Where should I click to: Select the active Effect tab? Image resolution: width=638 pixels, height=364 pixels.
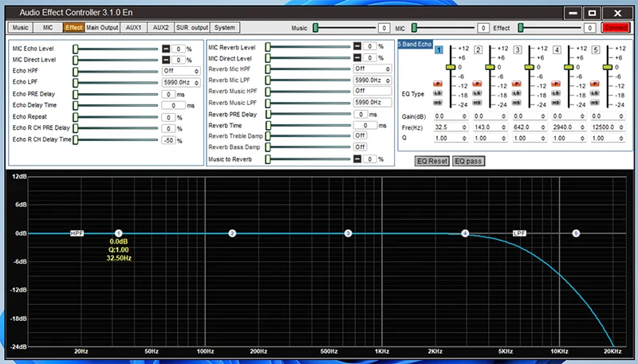[x=73, y=28]
